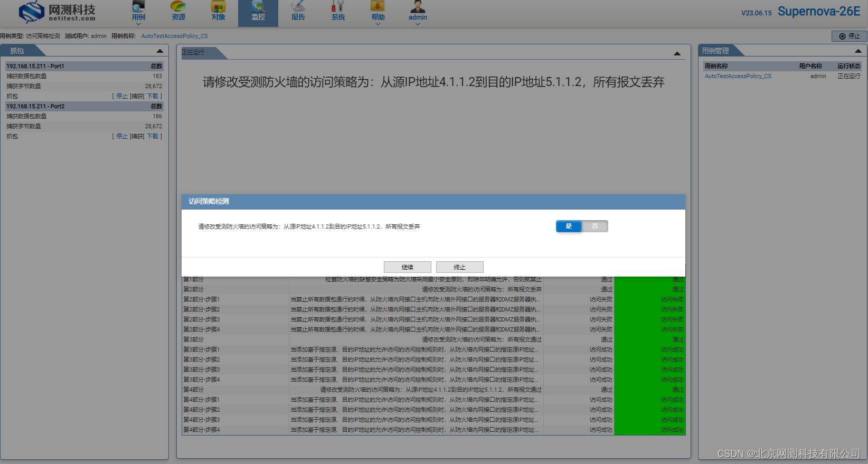Select the 抓包 panel tab
868x464 pixels.
pos(17,51)
